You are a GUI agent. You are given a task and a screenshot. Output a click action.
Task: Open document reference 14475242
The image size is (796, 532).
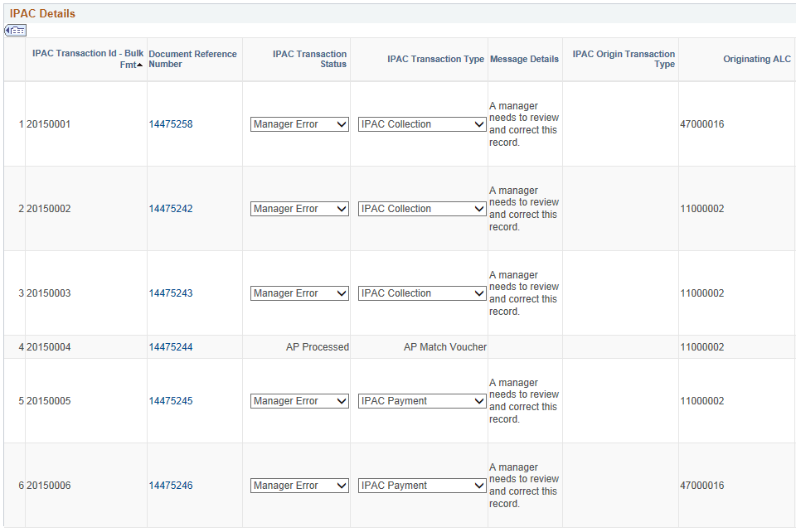(172, 208)
